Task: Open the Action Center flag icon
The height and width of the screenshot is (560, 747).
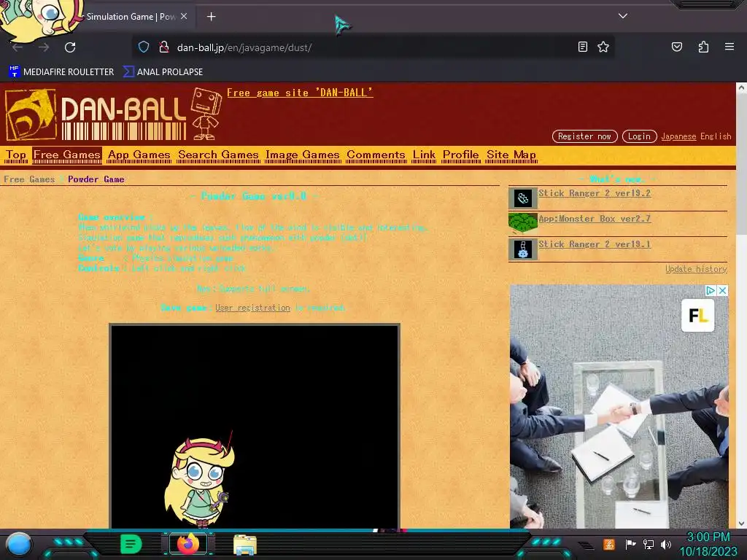Action: click(x=630, y=544)
